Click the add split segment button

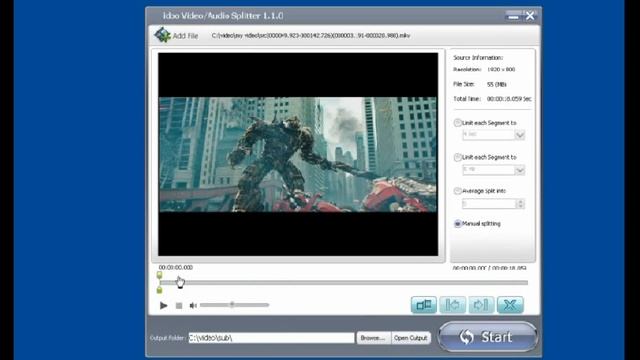[x=424, y=305]
